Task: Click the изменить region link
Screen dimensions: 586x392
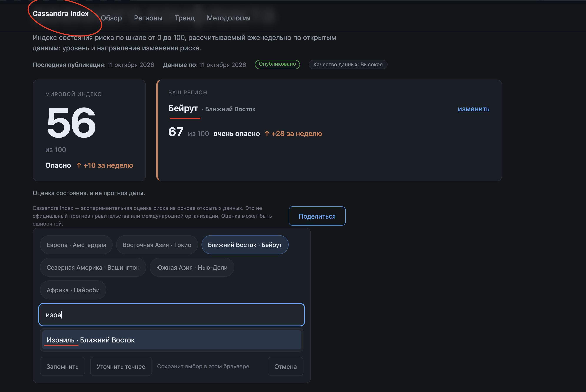Action: tap(473, 109)
